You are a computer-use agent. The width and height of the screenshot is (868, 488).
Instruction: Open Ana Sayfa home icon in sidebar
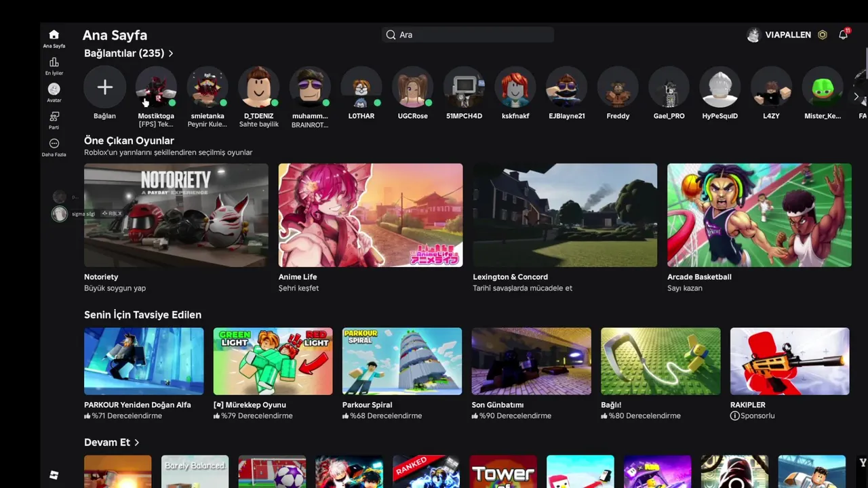(x=54, y=35)
